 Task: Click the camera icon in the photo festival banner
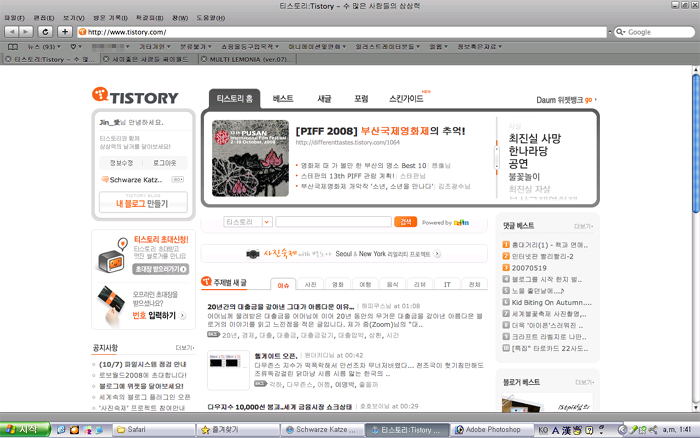tap(253, 254)
